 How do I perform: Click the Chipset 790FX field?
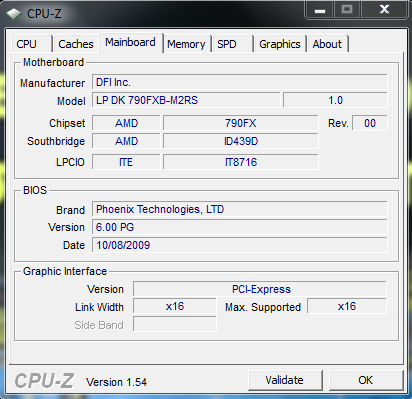(x=240, y=123)
